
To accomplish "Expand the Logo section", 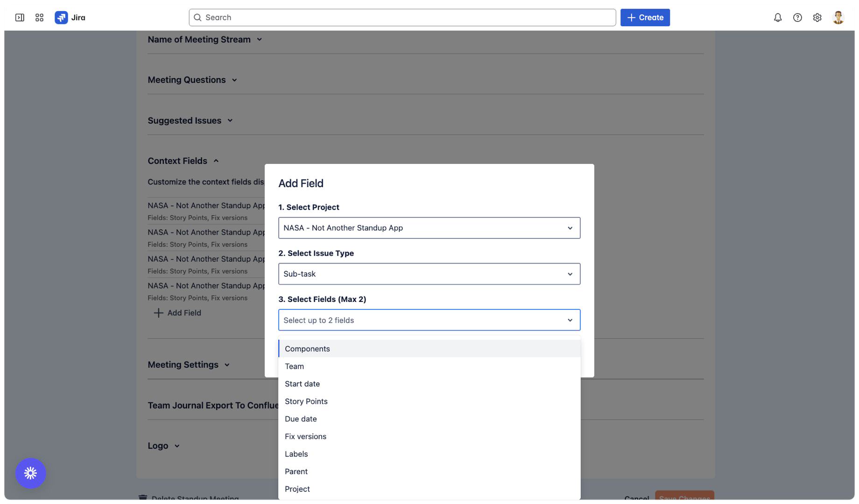I will (x=164, y=446).
